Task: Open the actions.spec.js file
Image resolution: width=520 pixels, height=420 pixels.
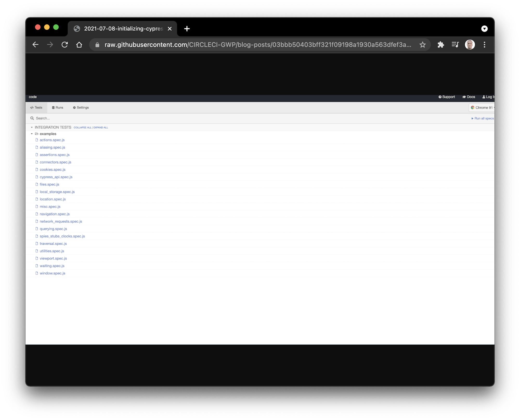Action: tap(52, 140)
